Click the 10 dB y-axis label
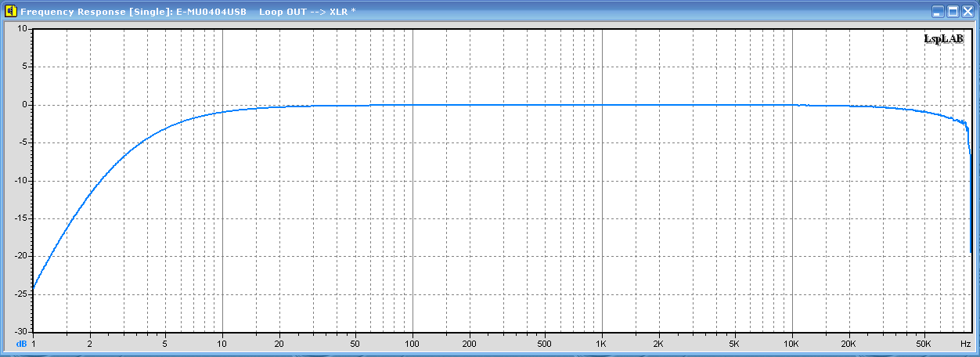980x357 pixels. (x=22, y=28)
